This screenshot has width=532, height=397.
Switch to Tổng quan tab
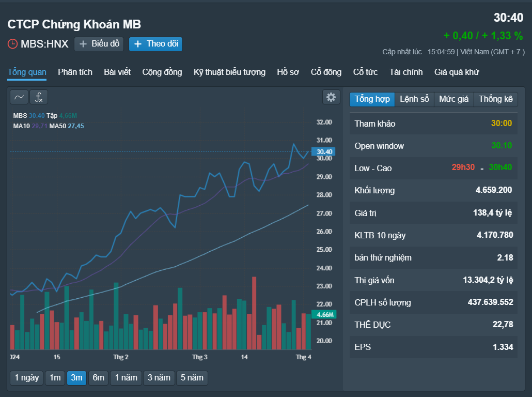27,72
